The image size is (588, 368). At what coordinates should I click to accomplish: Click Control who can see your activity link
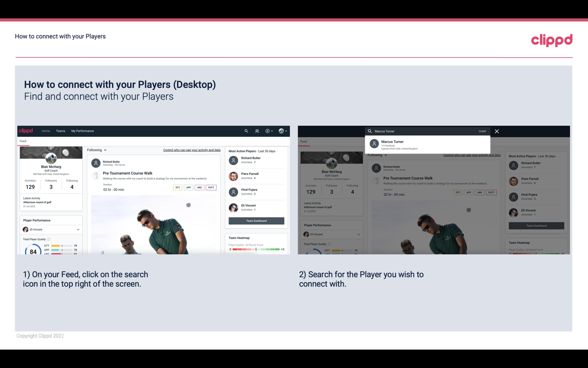pyautogui.click(x=192, y=150)
